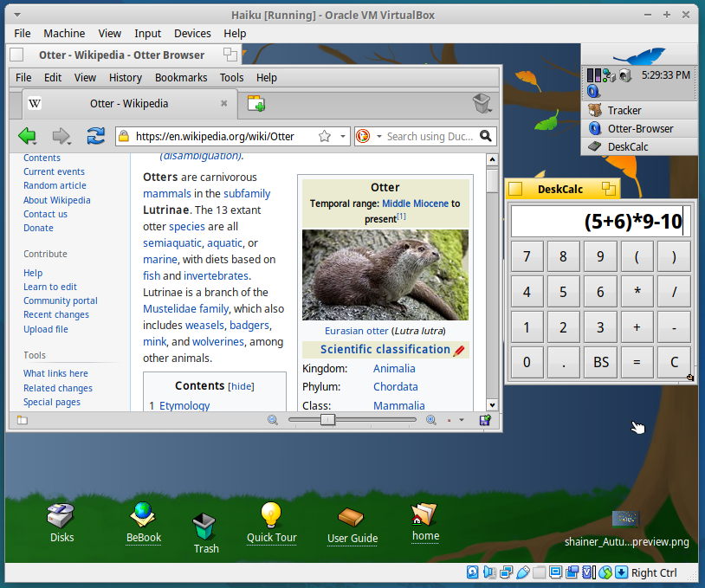Click the 7 key in DeskCalc
This screenshot has width=705, height=588.
(527, 256)
